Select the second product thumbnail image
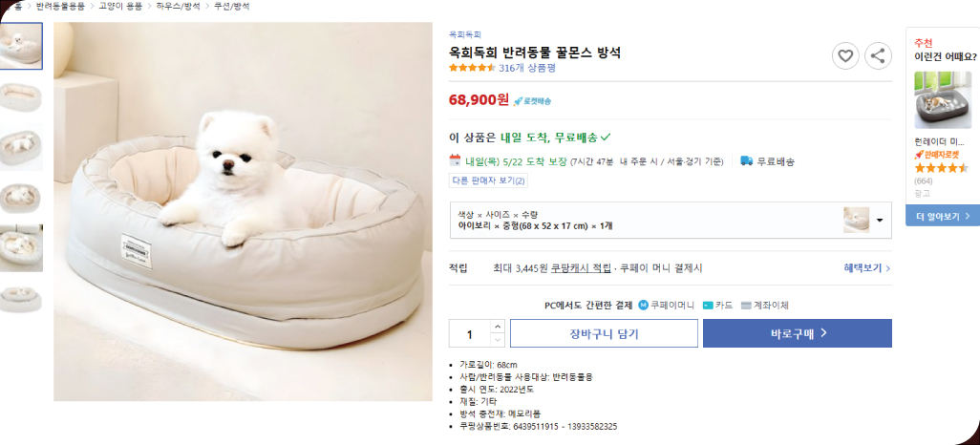The height and width of the screenshot is (445, 980). tap(20, 95)
